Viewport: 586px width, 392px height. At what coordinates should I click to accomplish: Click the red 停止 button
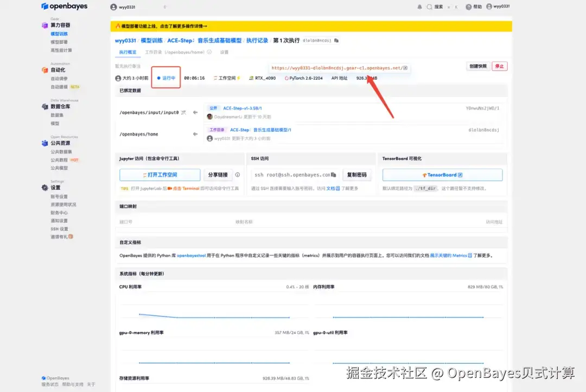[499, 66]
